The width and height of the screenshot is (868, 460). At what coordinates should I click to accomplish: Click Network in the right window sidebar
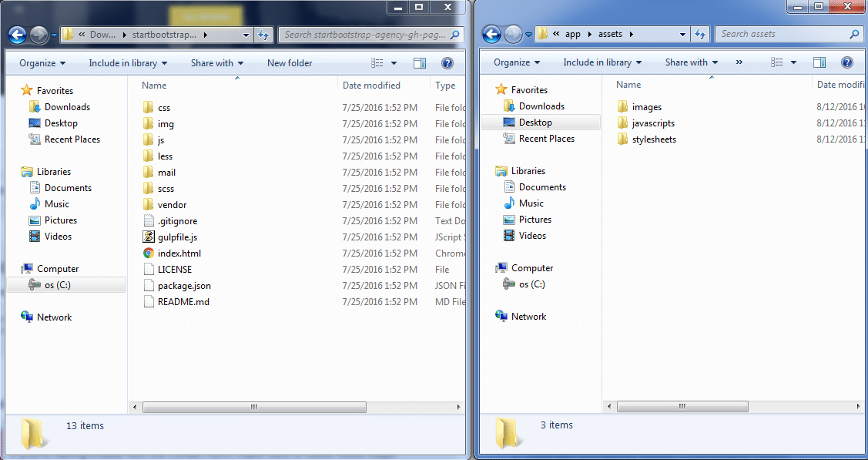[x=528, y=317]
